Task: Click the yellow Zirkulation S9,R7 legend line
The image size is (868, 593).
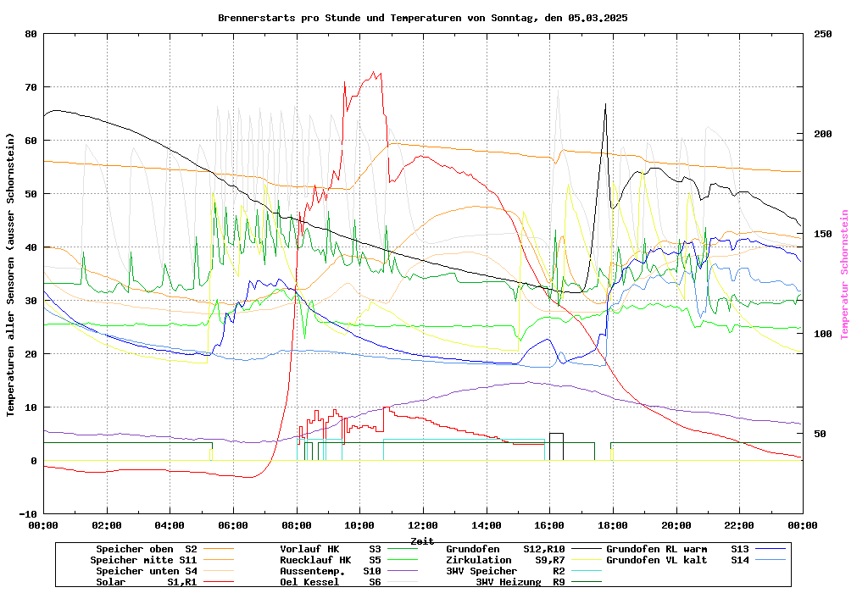Action: pyautogui.click(x=586, y=560)
